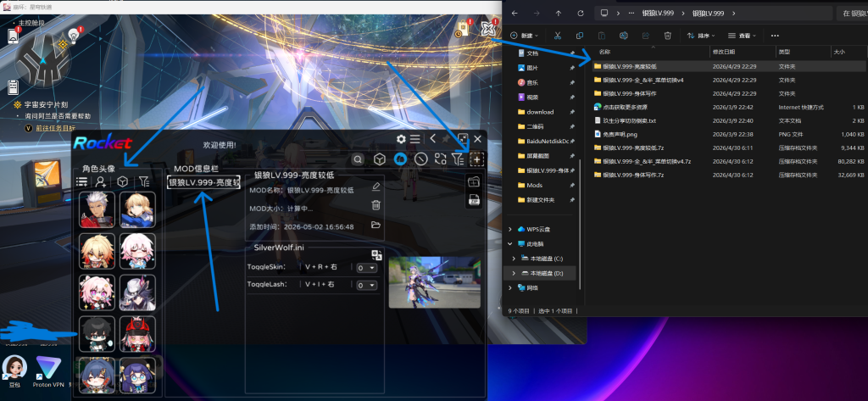This screenshot has height=401, width=868.
Task: Open the 查看 view dropdown
Action: pyautogui.click(x=743, y=36)
